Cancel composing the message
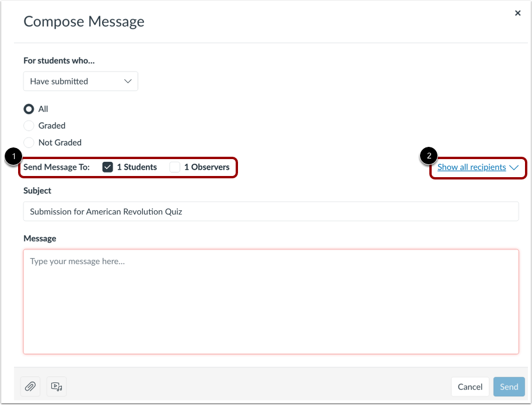The image size is (532, 405). pos(470,386)
